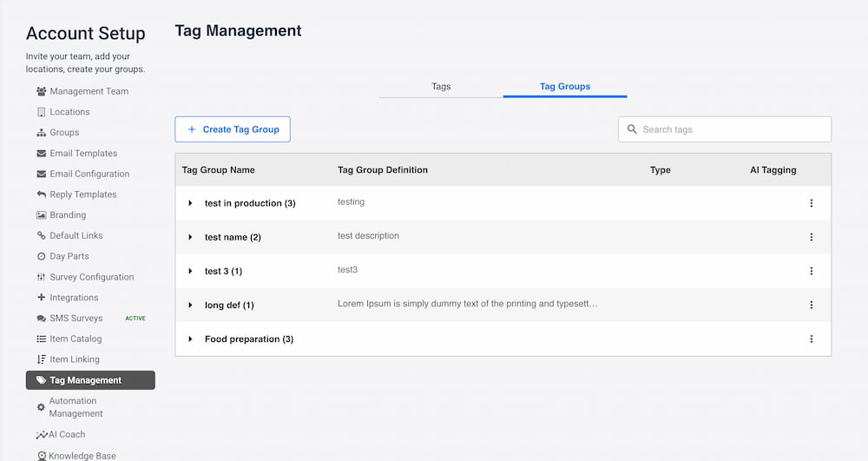Click the Survey Configuration sliders icon
This screenshot has height=461, width=868.
pyautogui.click(x=41, y=277)
